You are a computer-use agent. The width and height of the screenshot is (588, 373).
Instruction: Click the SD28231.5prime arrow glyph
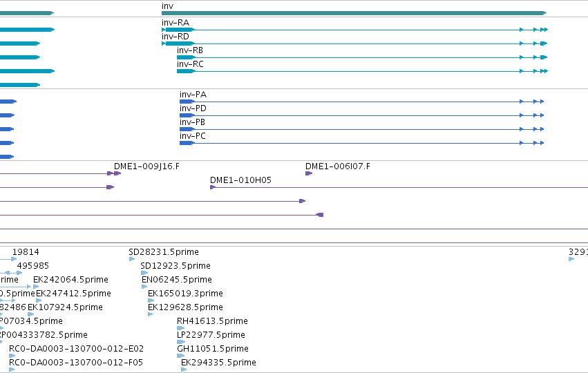pyautogui.click(x=131, y=259)
